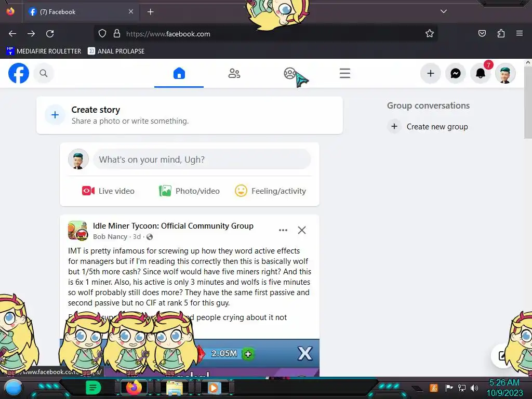Open the network tray icon
This screenshot has width=532, height=399.
point(462,388)
